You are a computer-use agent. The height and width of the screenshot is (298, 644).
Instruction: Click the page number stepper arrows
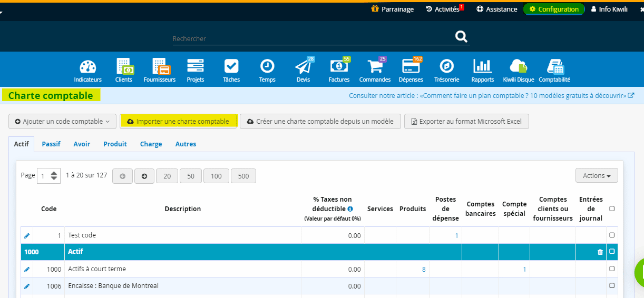(x=55, y=176)
